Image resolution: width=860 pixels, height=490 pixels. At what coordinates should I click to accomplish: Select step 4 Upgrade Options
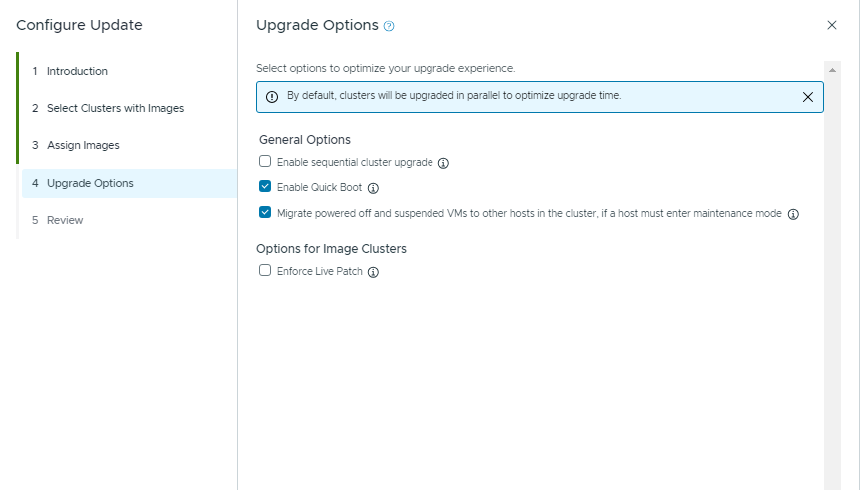90,183
